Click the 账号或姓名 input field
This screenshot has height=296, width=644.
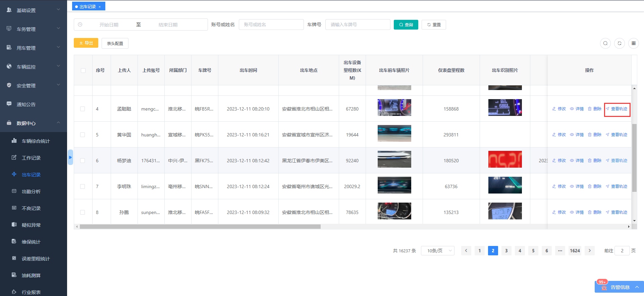coord(271,25)
